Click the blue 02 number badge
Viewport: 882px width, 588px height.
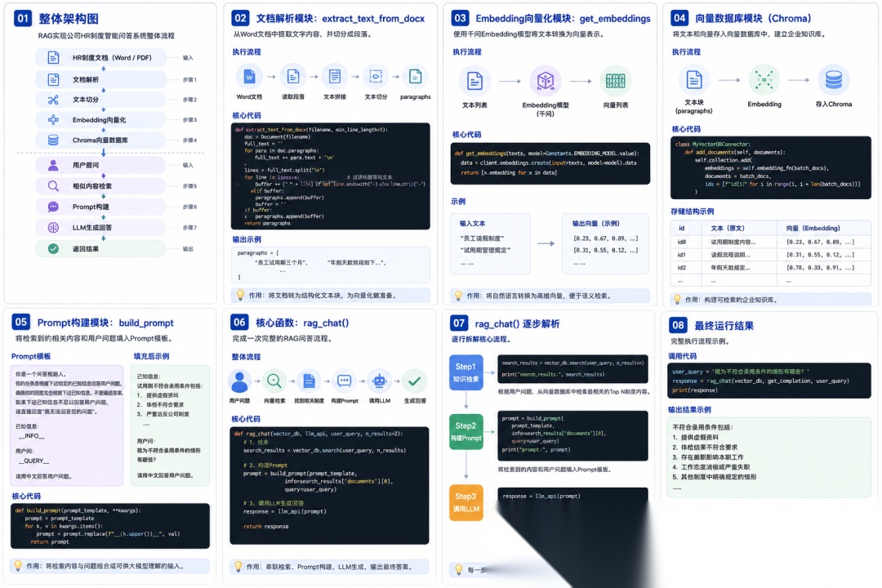click(x=240, y=18)
